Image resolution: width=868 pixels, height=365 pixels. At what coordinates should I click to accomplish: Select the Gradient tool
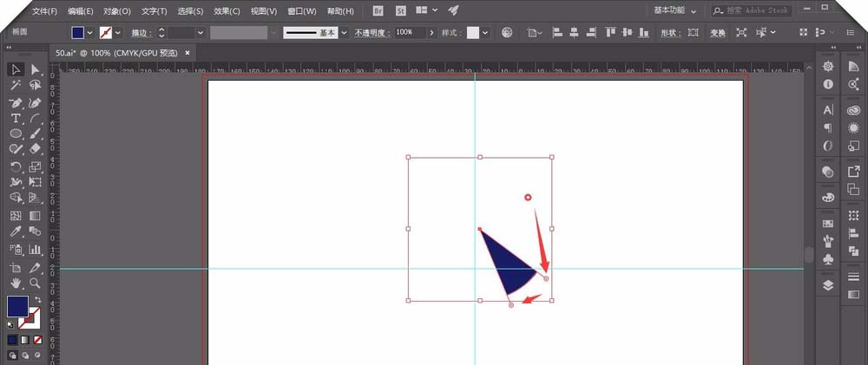35,216
